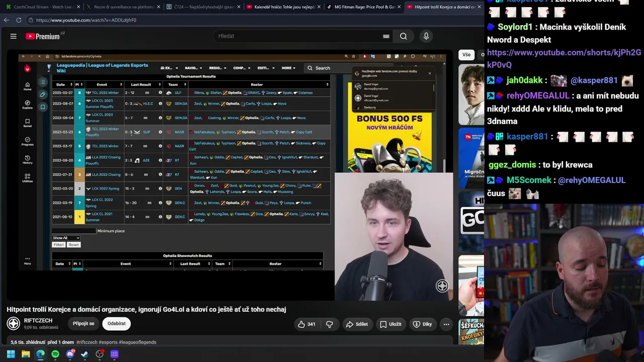Reload the YouTube page
This screenshot has width=644, height=362.
coord(19,20)
